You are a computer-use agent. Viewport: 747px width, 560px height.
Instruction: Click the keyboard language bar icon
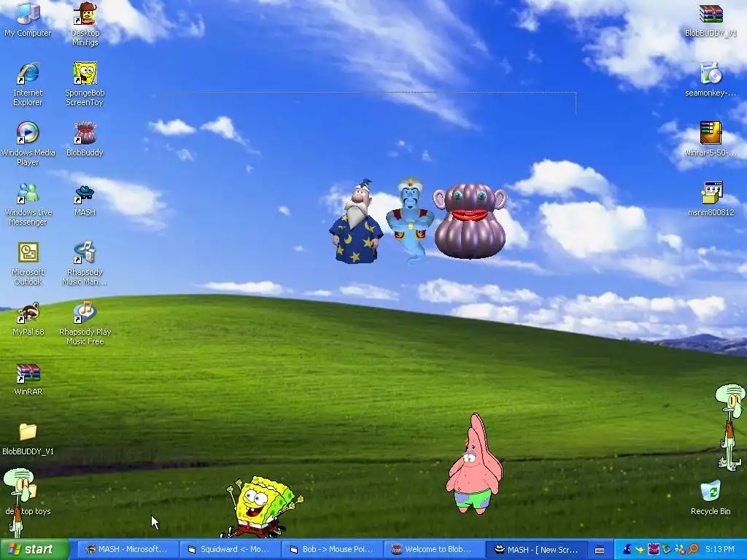tap(600, 550)
